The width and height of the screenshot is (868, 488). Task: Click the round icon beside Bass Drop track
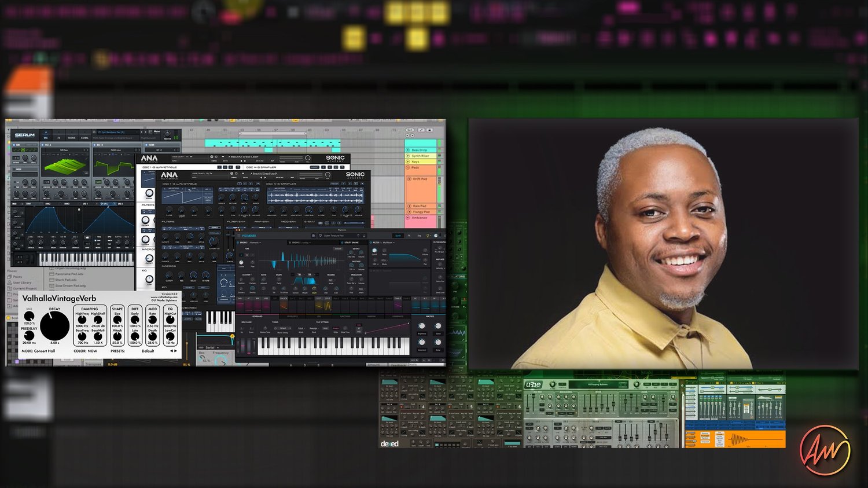(408, 150)
